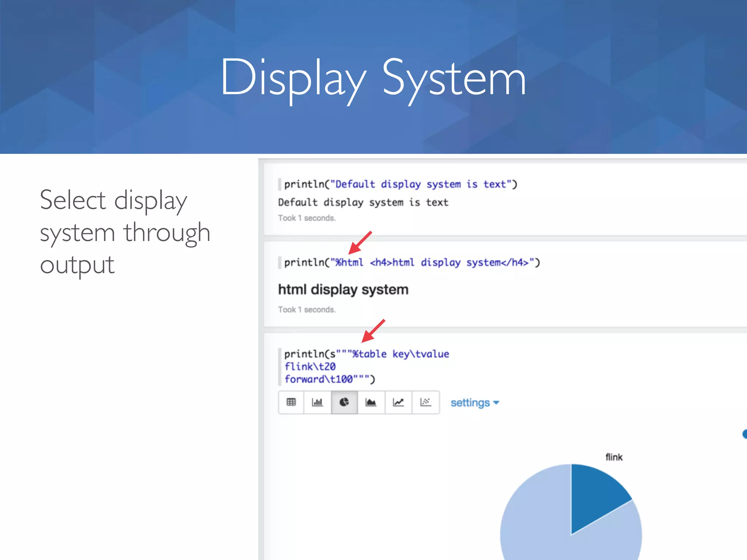Select the line chart view icon
The image size is (747, 560).
click(x=398, y=402)
